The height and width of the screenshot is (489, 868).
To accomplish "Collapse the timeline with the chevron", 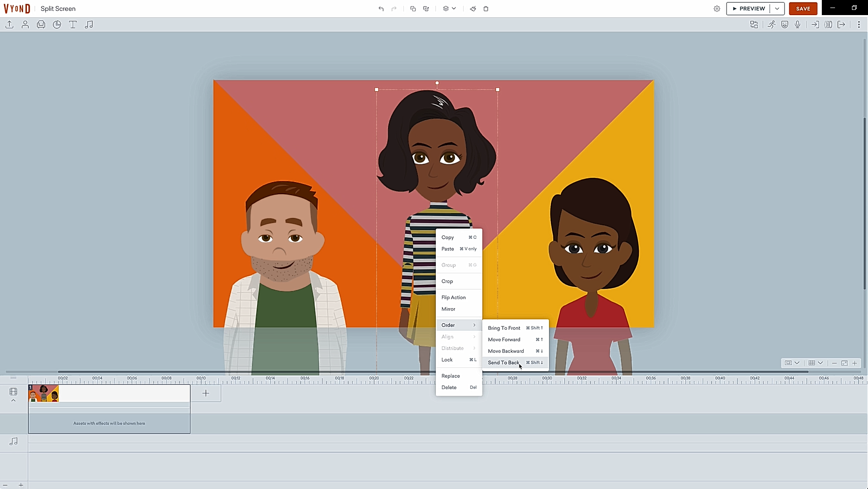I will 13,400.
